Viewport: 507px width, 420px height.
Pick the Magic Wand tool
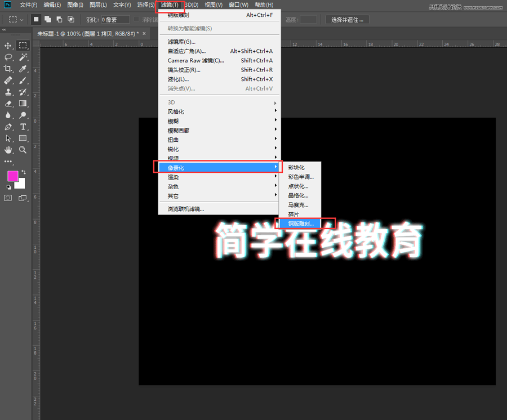pyautogui.click(x=23, y=57)
